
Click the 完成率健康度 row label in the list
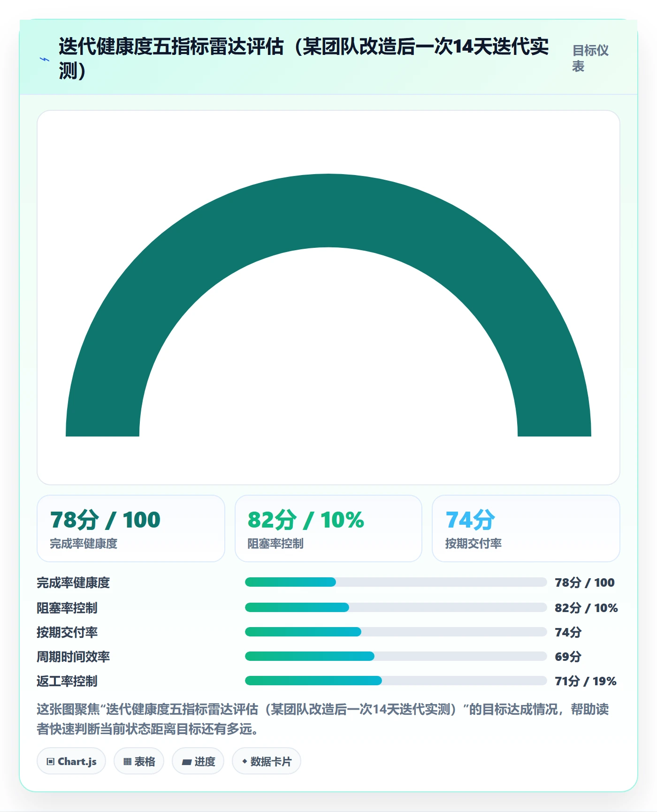click(x=73, y=582)
